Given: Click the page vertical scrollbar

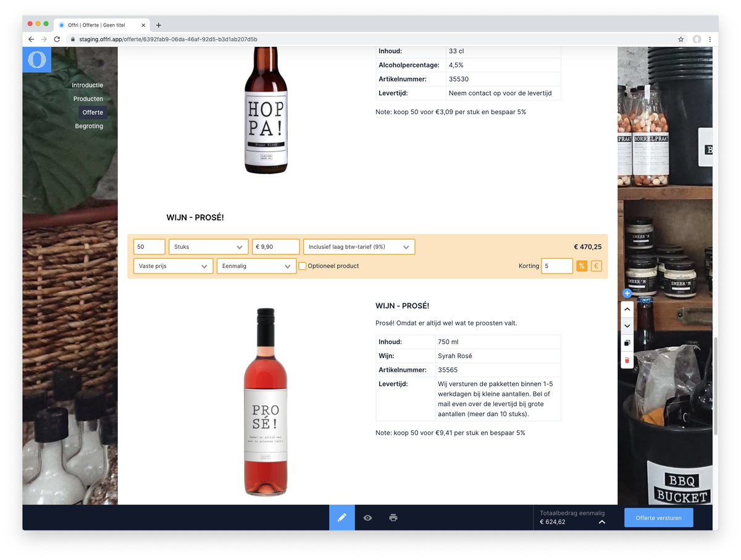Looking at the screenshot, I should tap(715, 387).
